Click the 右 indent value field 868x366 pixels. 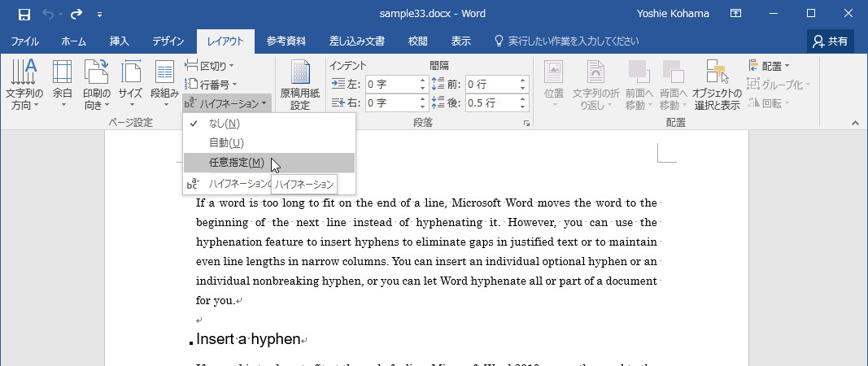point(392,102)
